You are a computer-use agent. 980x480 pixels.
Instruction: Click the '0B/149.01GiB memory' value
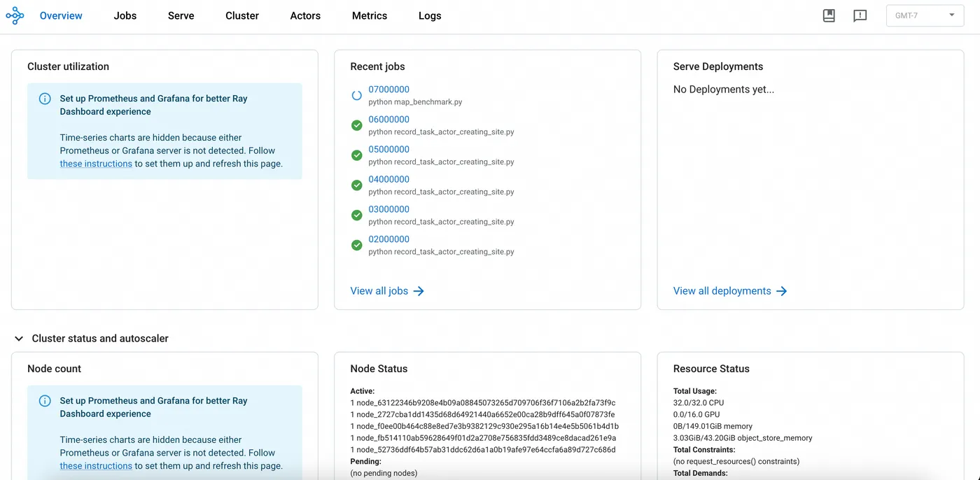pos(713,427)
